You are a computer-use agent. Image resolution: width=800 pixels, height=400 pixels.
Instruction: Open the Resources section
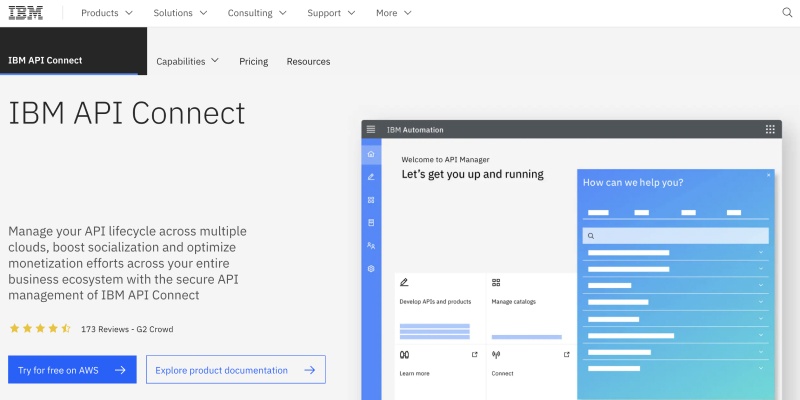pyautogui.click(x=308, y=61)
